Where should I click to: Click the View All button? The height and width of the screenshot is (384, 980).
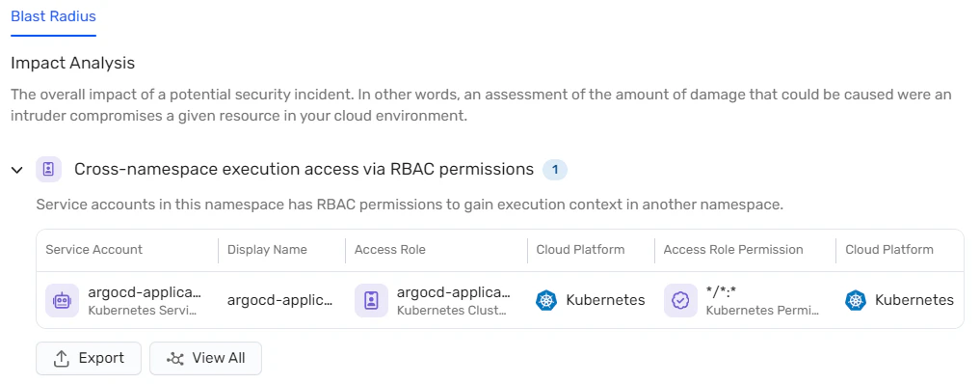pos(205,358)
